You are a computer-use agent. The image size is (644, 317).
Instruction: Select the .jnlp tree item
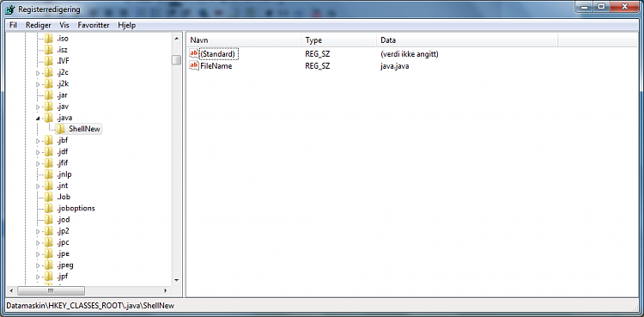click(x=65, y=174)
